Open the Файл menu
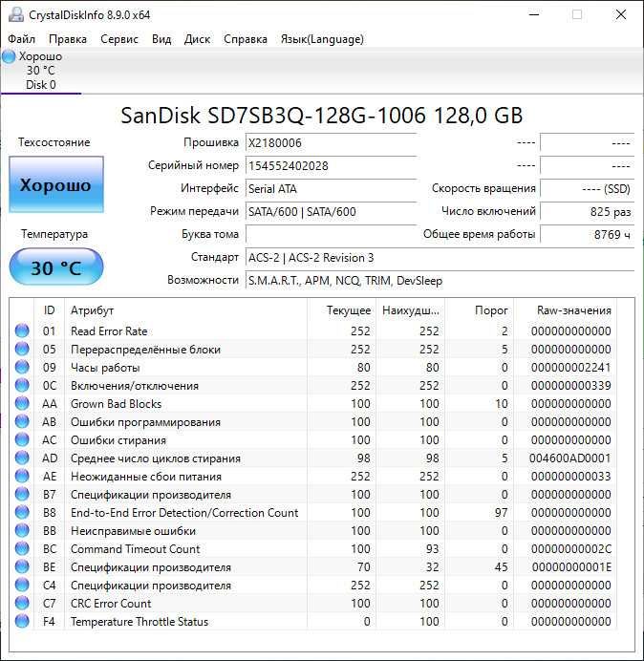Viewport: 644px width, 661px height. coord(22,39)
